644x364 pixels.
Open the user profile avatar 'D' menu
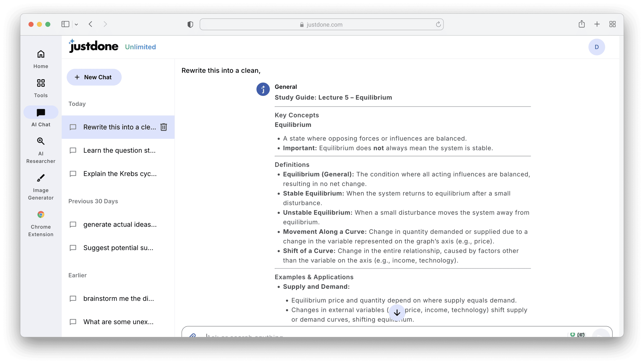(596, 47)
